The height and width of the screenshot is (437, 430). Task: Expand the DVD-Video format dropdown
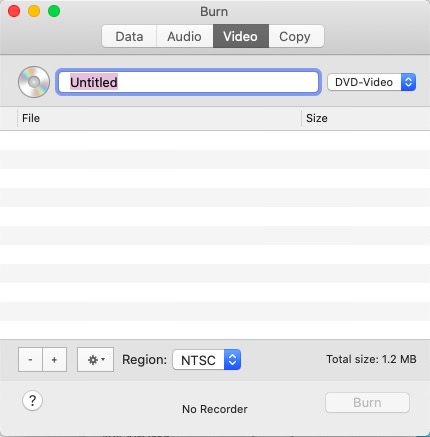point(372,82)
